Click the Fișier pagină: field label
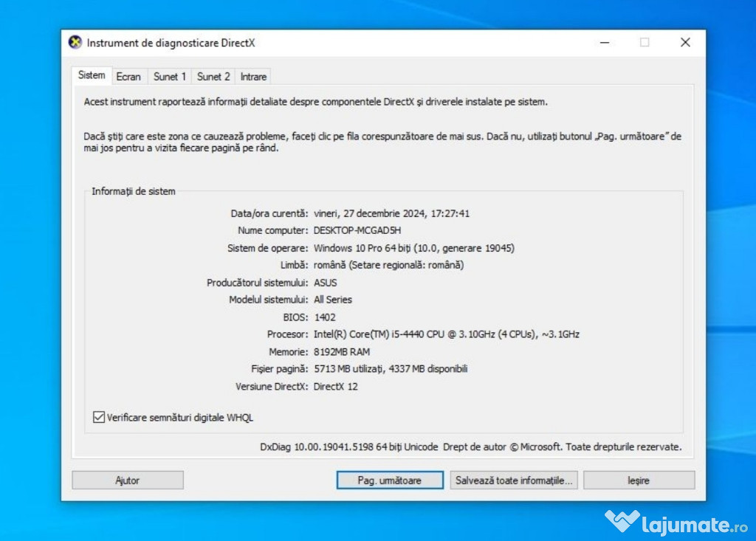Viewport: 756px width, 541px height. pos(280,369)
